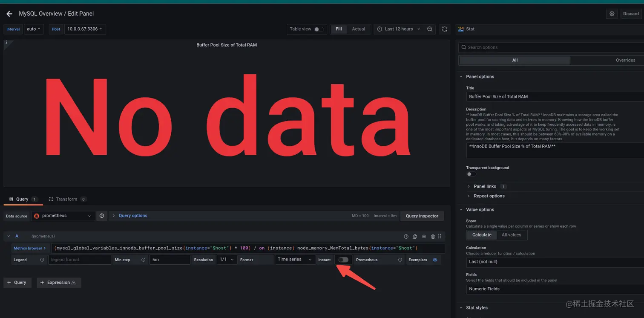Image resolution: width=644 pixels, height=318 pixels.
Task: Click the Prometheus data source logo
Action: pos(37,216)
